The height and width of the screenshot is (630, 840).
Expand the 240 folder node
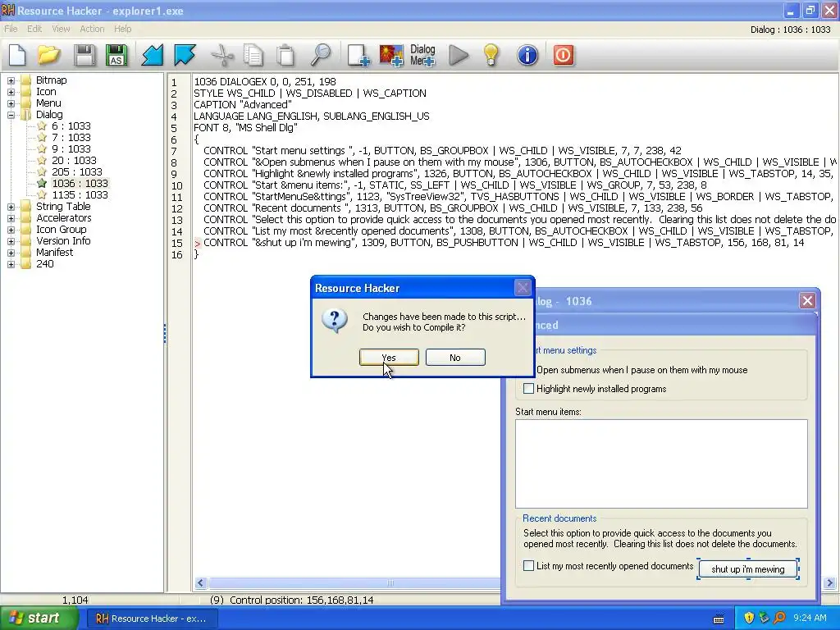(x=11, y=264)
